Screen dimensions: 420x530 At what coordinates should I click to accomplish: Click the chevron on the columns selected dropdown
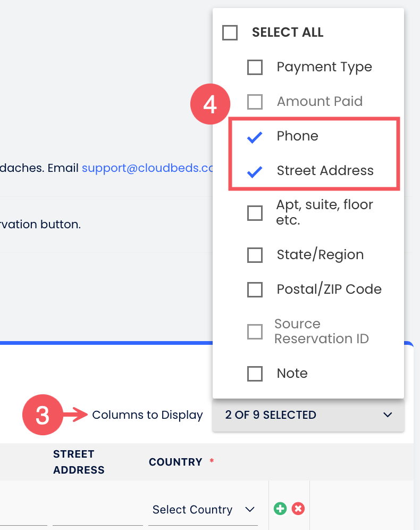(388, 415)
